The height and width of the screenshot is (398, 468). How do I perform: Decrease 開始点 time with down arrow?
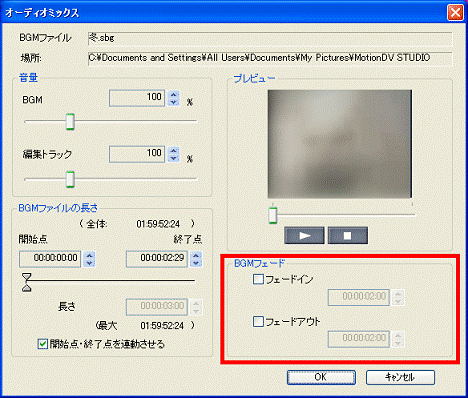click(89, 263)
